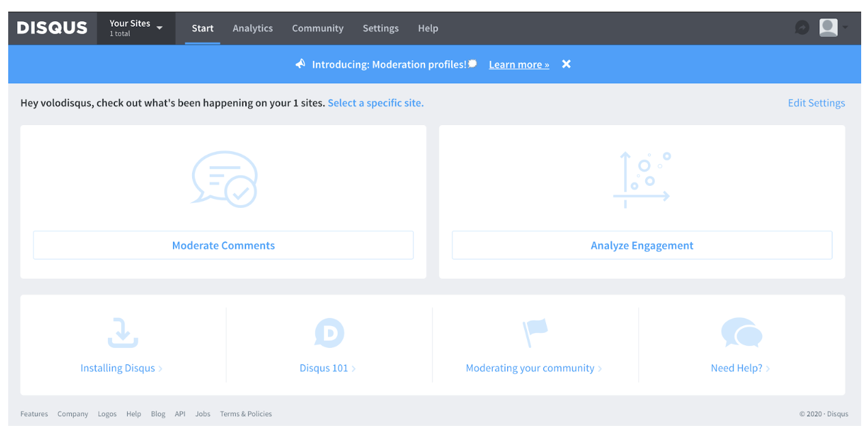Open the Need Help? link

740,368
